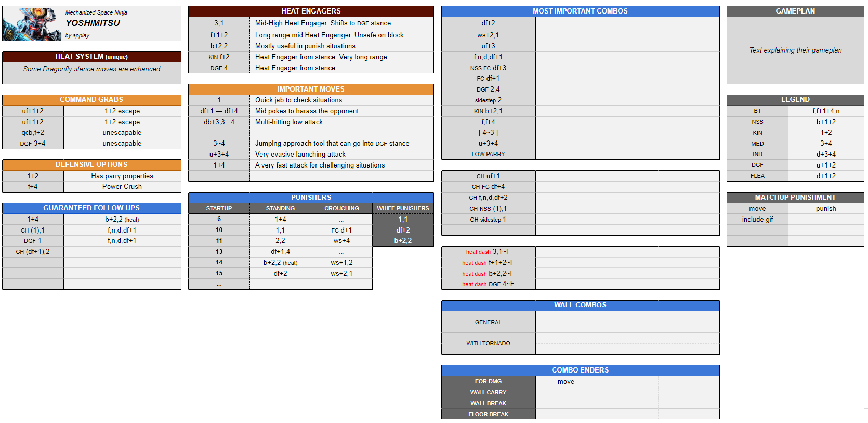This screenshot has width=868, height=423.
Task: Click the orange COMMAND GRABS header
Action: [91, 100]
